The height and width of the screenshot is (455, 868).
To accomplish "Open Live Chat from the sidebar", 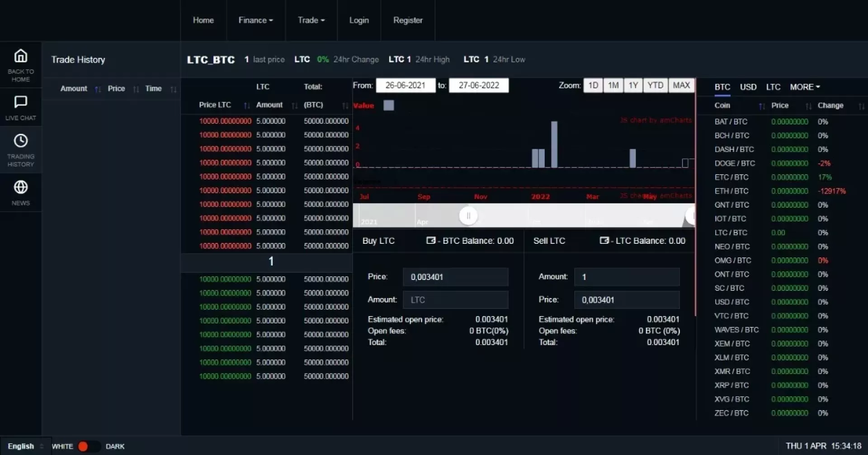I will pyautogui.click(x=21, y=102).
